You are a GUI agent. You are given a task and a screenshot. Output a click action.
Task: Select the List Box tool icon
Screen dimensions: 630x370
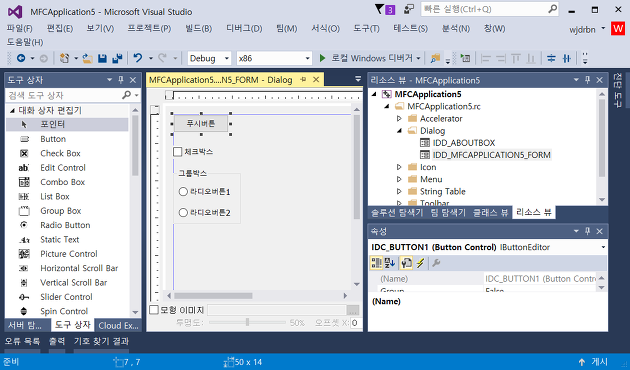point(24,196)
